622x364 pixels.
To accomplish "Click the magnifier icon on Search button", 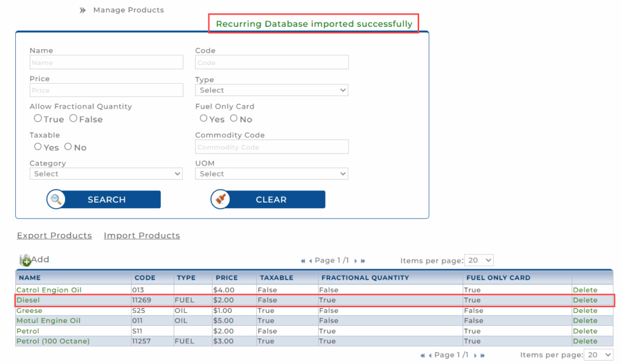I will click(x=56, y=200).
